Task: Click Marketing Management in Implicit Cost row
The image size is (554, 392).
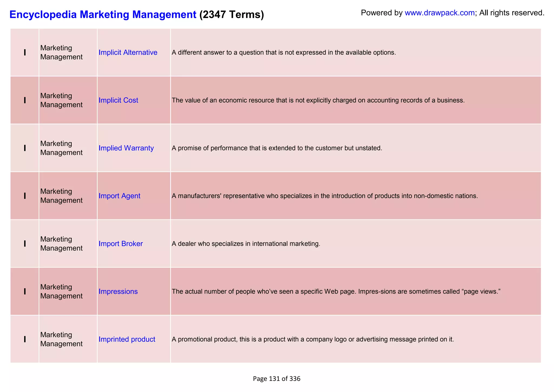Action: point(61,100)
